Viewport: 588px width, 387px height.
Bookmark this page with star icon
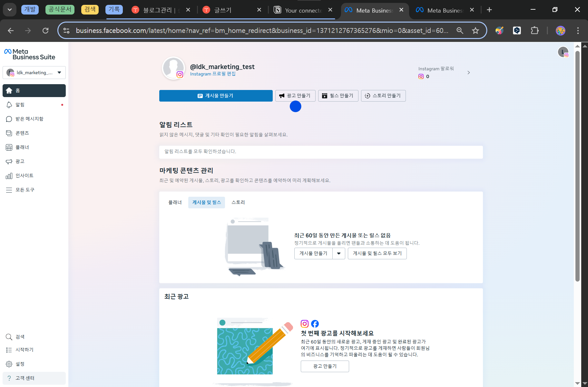475,31
